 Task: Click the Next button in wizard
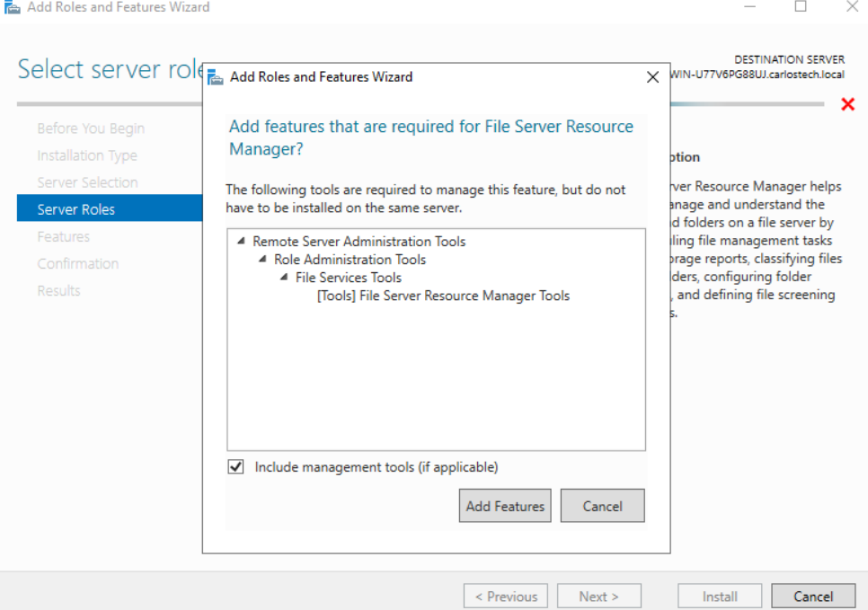click(x=598, y=597)
